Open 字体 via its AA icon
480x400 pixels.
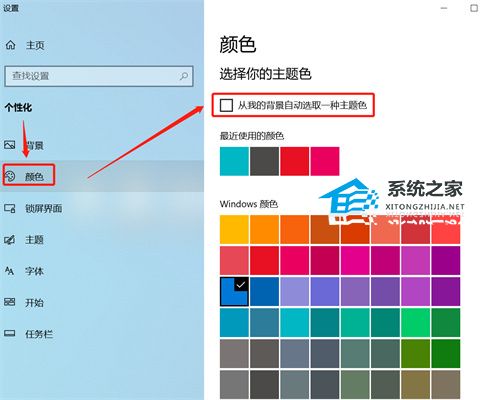pos(9,271)
